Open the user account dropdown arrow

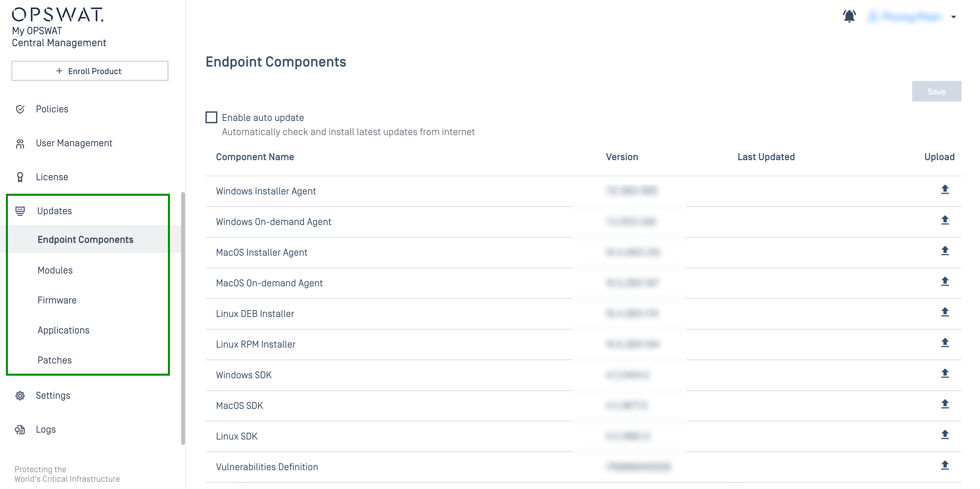point(953,17)
